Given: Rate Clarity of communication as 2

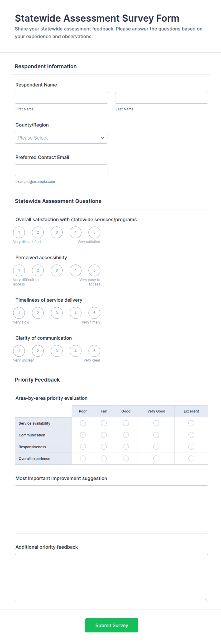Looking at the screenshot, I should 38,351.
